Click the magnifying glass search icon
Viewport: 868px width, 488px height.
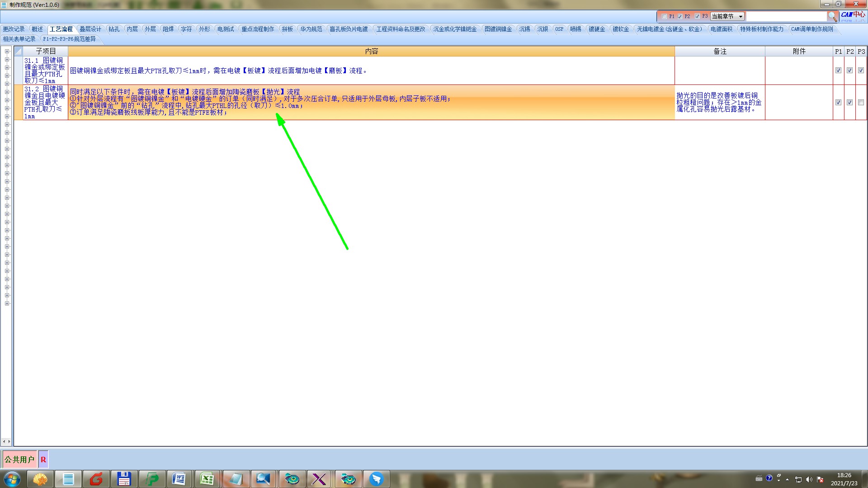tap(832, 17)
